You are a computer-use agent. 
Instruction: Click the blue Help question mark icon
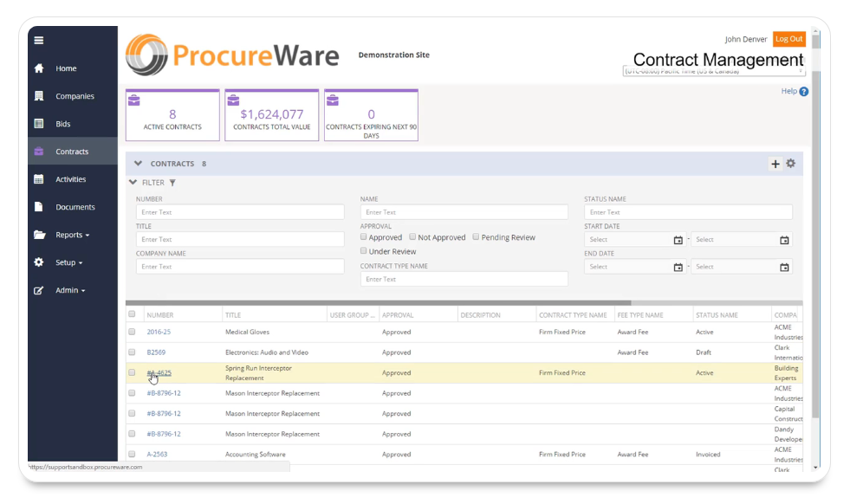pyautogui.click(x=803, y=92)
